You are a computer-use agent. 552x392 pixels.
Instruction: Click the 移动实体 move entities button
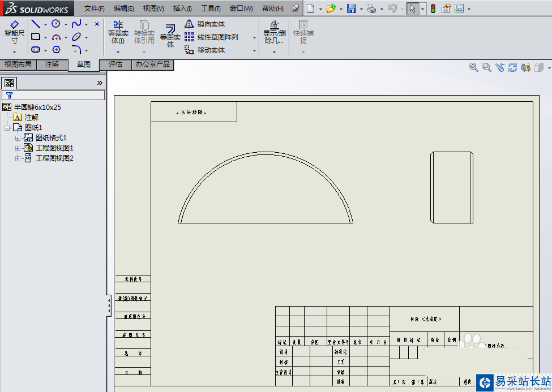[205, 50]
